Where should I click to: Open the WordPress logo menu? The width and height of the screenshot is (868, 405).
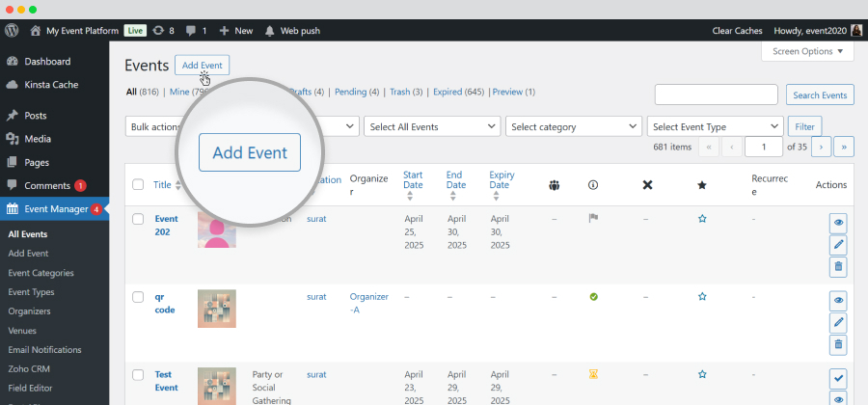click(12, 31)
